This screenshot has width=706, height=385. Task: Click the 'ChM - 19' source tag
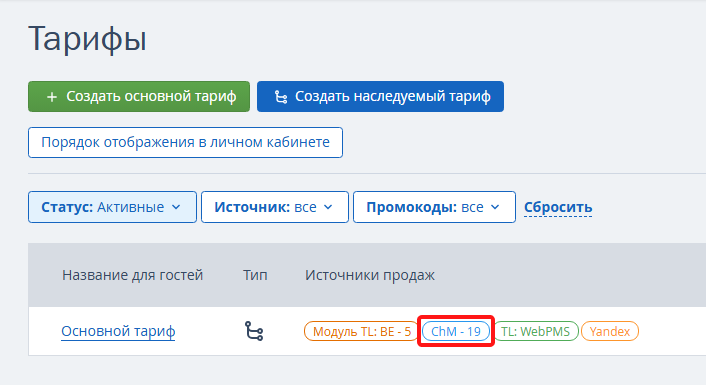click(x=456, y=331)
